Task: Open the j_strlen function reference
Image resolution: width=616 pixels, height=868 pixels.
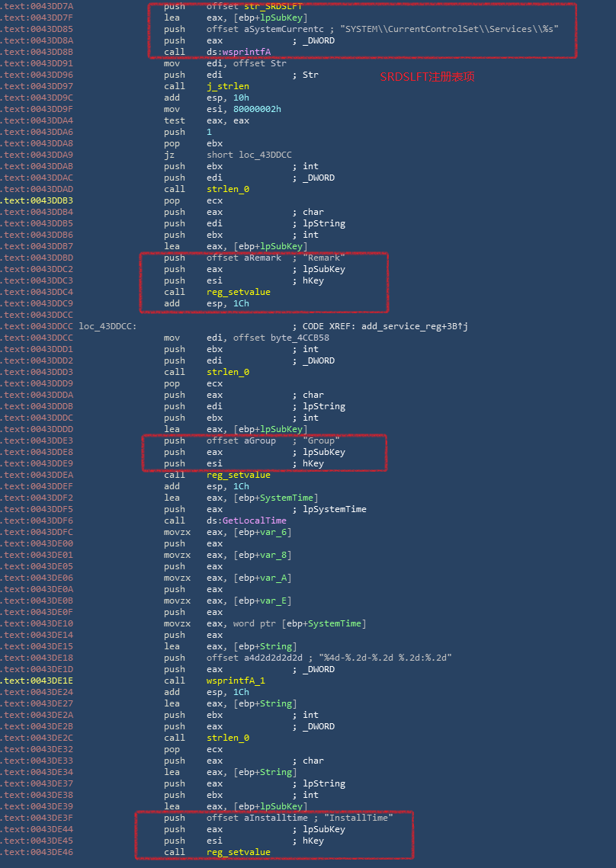Action: [227, 86]
